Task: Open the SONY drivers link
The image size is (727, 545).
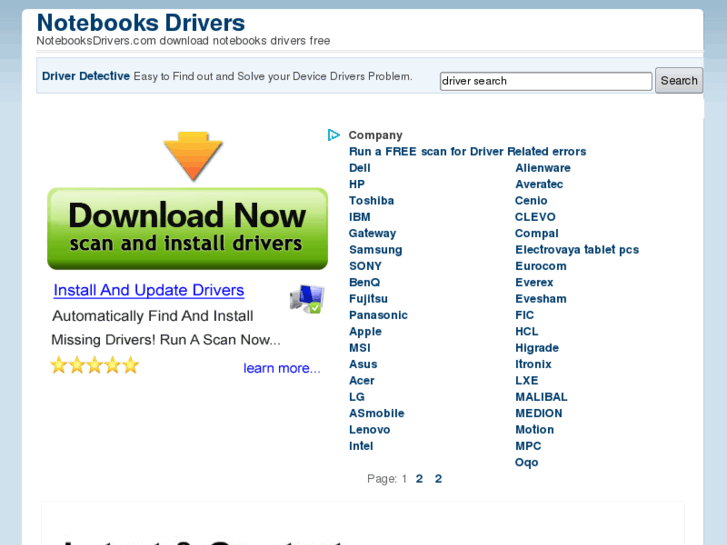Action: (x=365, y=266)
